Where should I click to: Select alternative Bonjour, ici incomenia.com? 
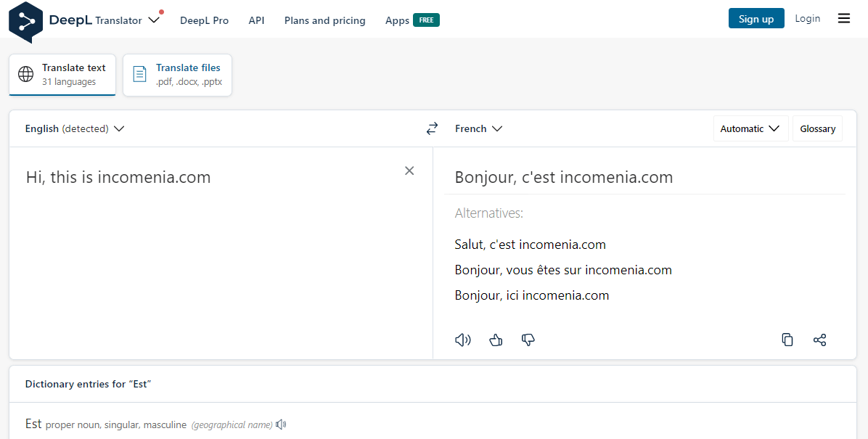532,295
